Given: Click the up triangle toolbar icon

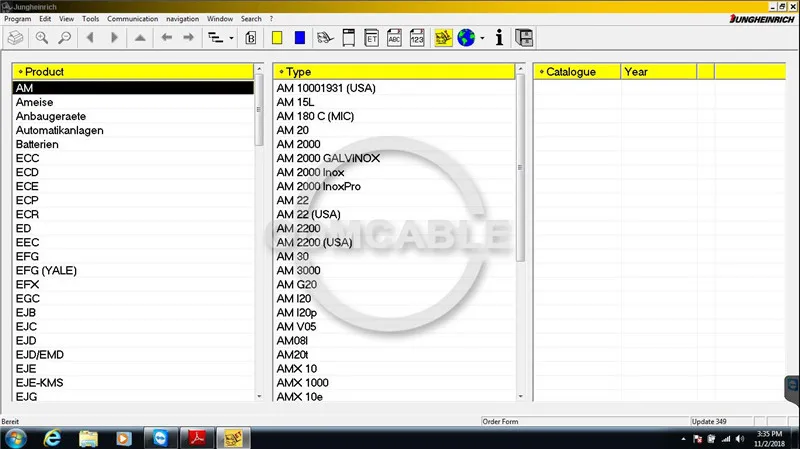Looking at the screenshot, I should 140,38.
